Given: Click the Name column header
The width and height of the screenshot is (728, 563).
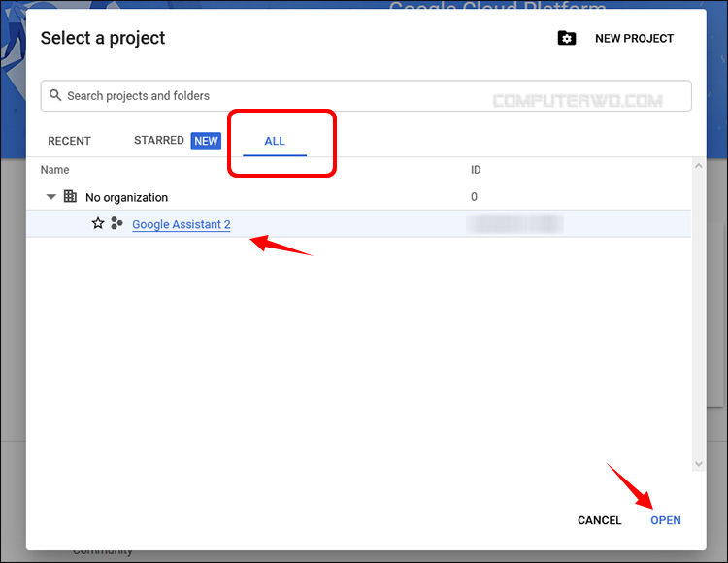Looking at the screenshot, I should 54,170.
